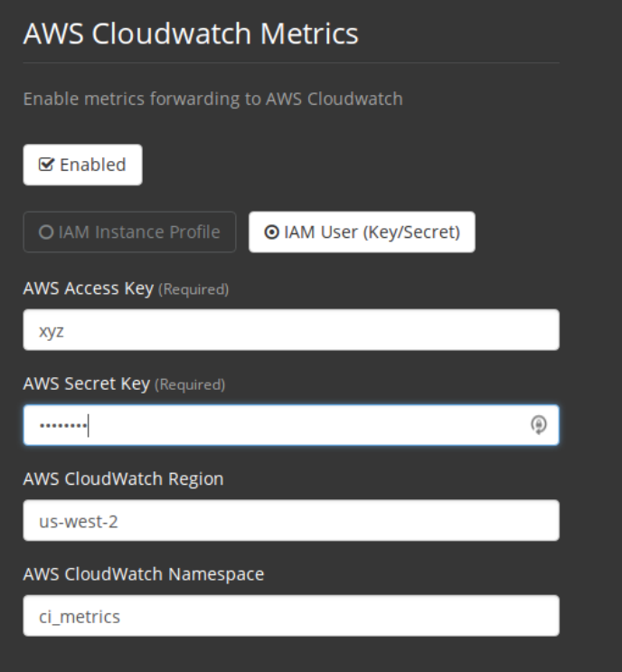Click the (Required) hint next to Secret Key
622x672 pixels.
[x=190, y=385]
